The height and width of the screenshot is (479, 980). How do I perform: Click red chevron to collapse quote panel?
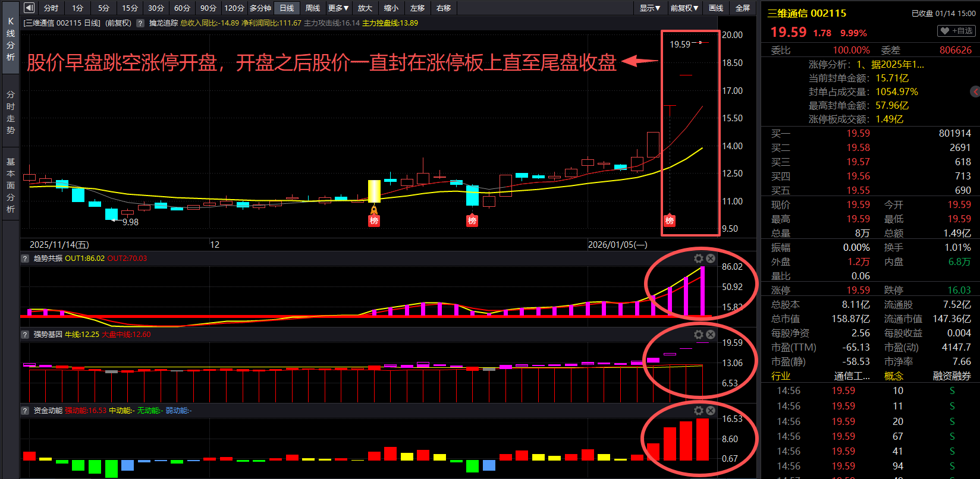[x=975, y=92]
